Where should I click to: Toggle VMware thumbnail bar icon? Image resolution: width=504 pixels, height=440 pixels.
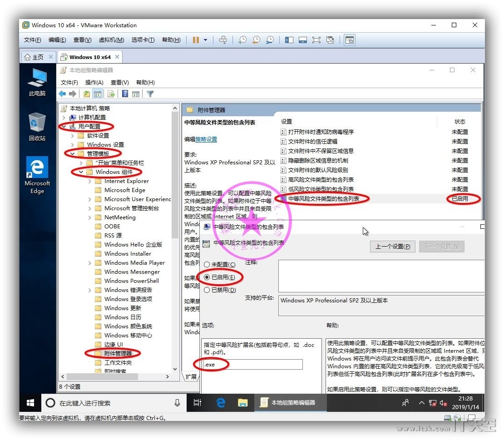coord(302,40)
